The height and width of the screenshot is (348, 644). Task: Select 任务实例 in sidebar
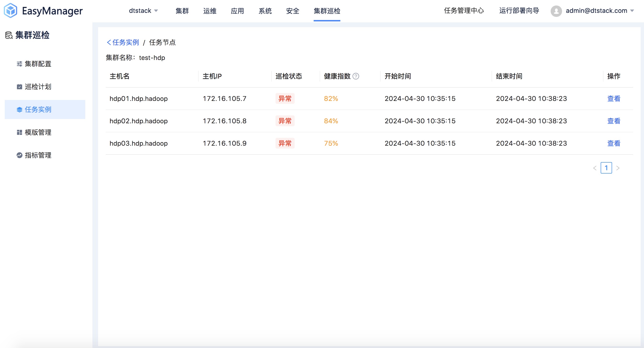pyautogui.click(x=45, y=109)
